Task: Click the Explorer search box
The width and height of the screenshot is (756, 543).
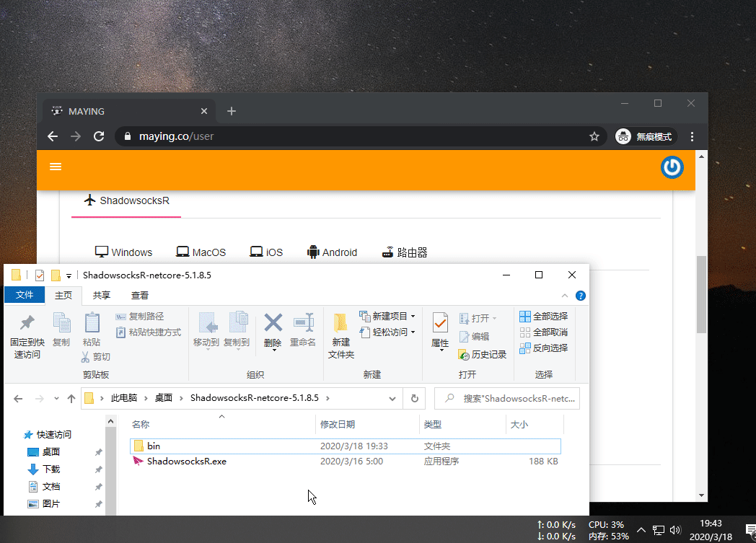Action: coord(506,399)
